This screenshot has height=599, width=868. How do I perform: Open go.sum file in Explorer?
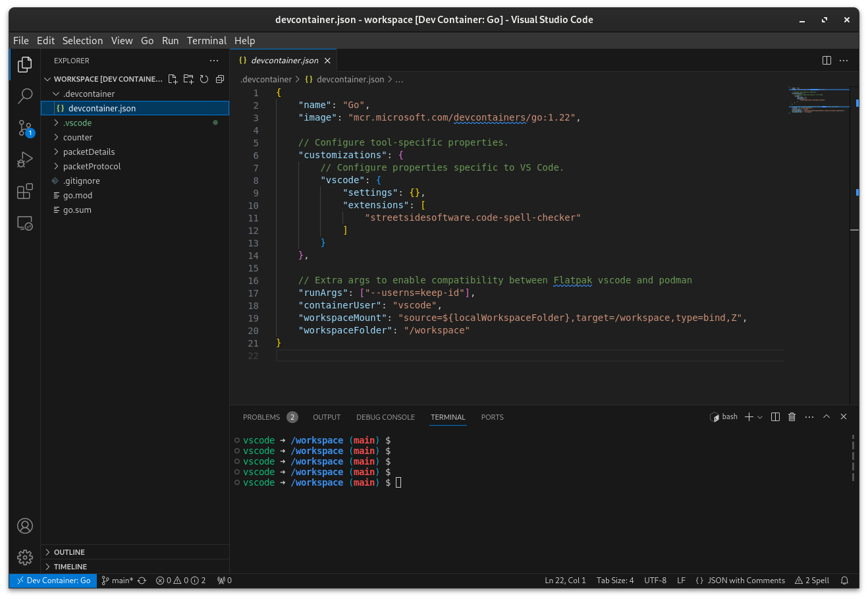click(135, 210)
